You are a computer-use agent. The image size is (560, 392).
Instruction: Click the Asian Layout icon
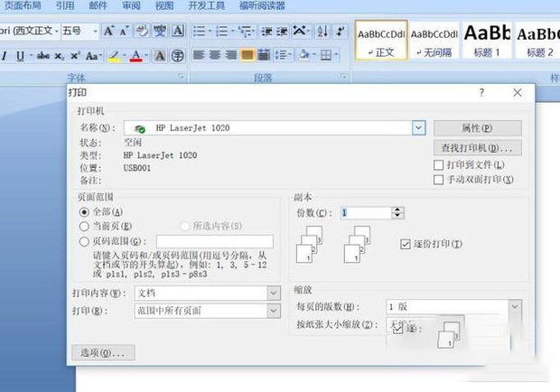tap(299, 32)
